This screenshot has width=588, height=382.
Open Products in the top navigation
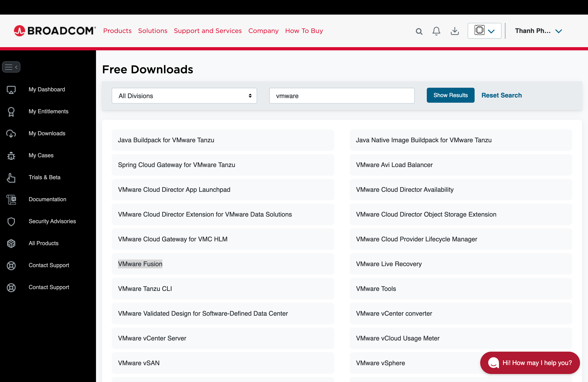pos(117,31)
